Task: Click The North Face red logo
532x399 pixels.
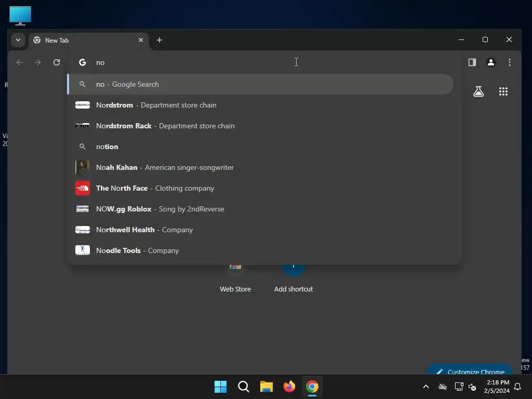Action: (83, 188)
